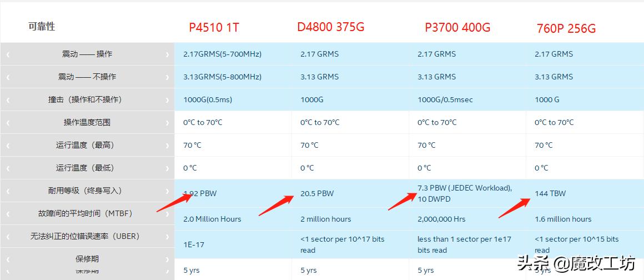
Task: Expand right chevron on 撞击(操作和不操作) row
Action: [167, 100]
